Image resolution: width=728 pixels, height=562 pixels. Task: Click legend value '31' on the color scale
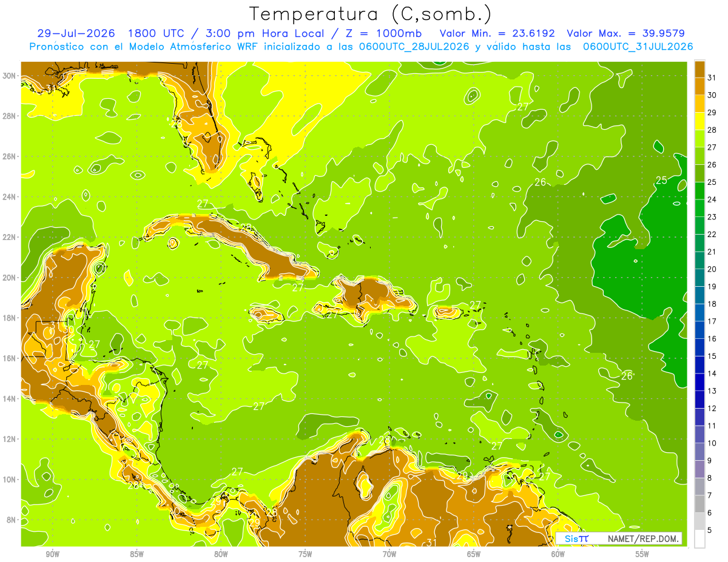point(712,78)
